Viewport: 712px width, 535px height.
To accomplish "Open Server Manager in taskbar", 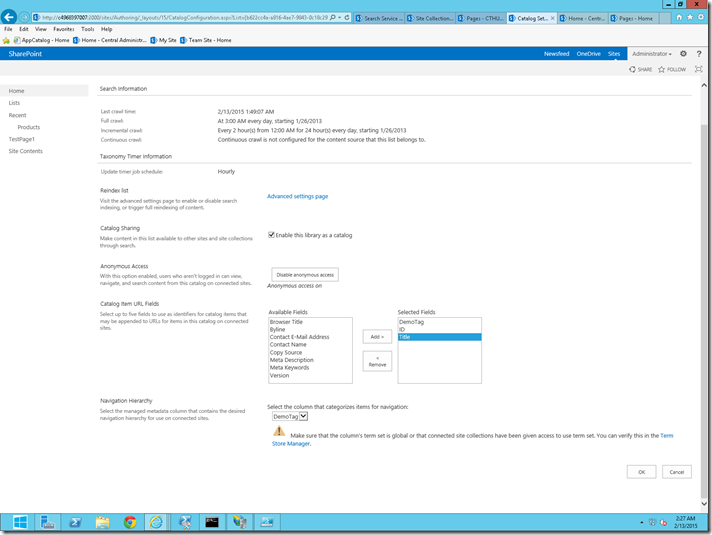I will [47, 522].
